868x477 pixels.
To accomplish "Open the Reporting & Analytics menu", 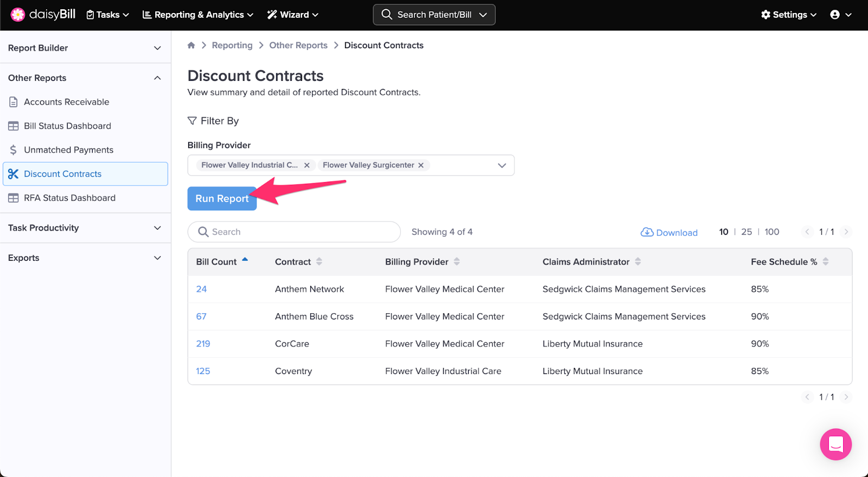I will pyautogui.click(x=198, y=15).
